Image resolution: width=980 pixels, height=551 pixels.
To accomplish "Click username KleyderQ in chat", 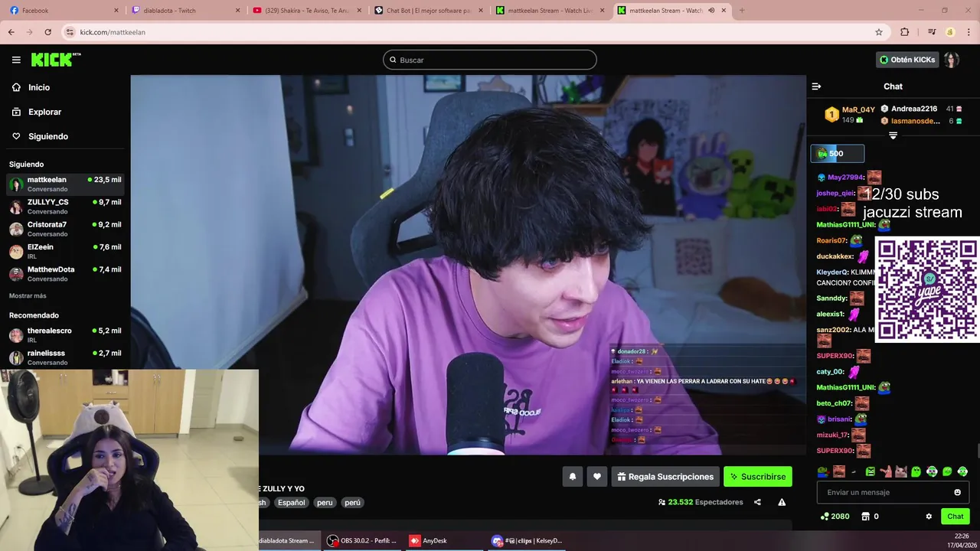I will [x=832, y=272].
